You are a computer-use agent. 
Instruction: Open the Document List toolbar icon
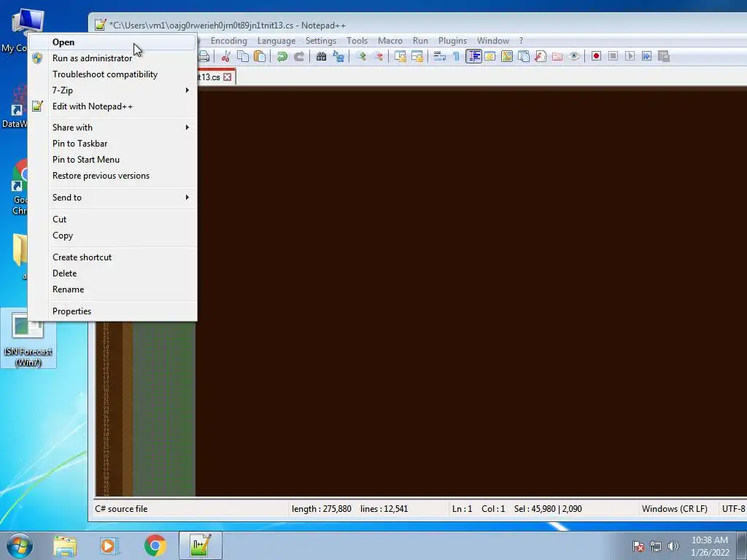[524, 56]
